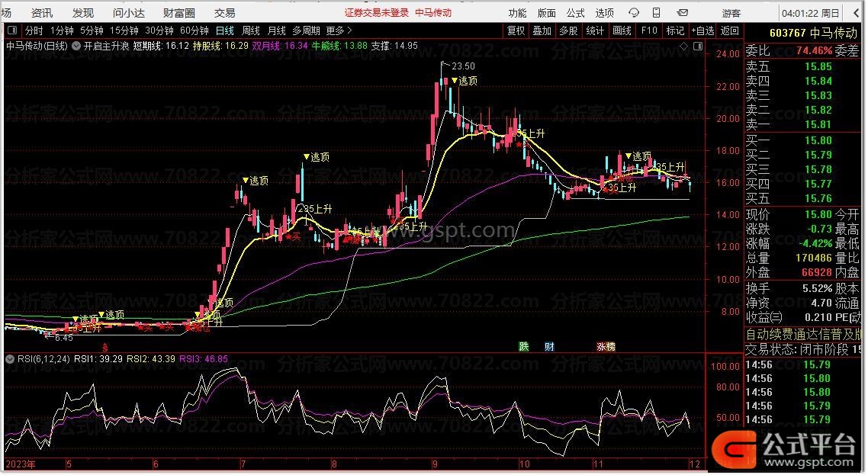Click the 跌 marker icon below the chart
868x475 pixels.
pyautogui.click(x=524, y=347)
